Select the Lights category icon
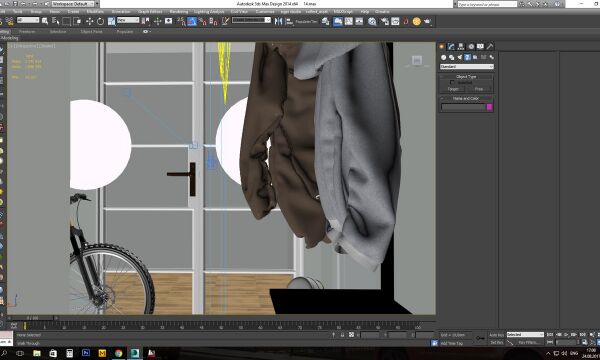Screen dimensions: 600x360 460,57
